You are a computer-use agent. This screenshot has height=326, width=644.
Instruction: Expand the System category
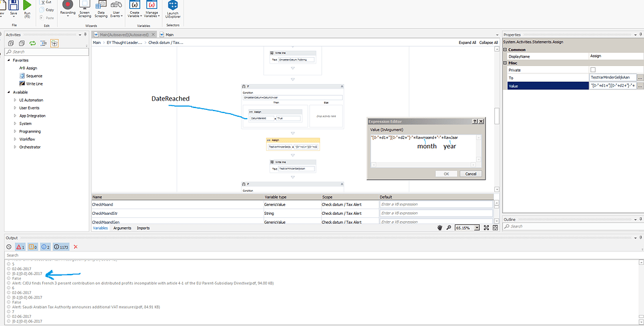pos(15,124)
